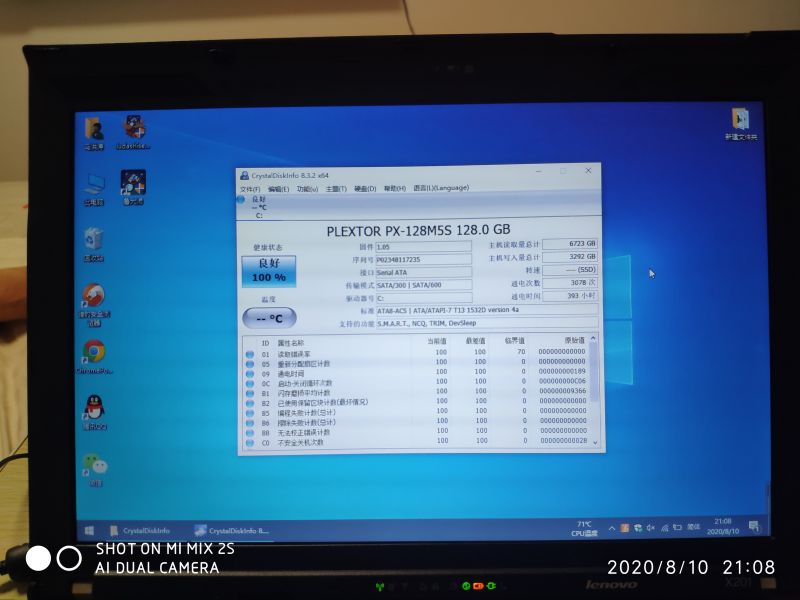Open the 编辑(E) menu
The width and height of the screenshot is (800, 600).
279,189
